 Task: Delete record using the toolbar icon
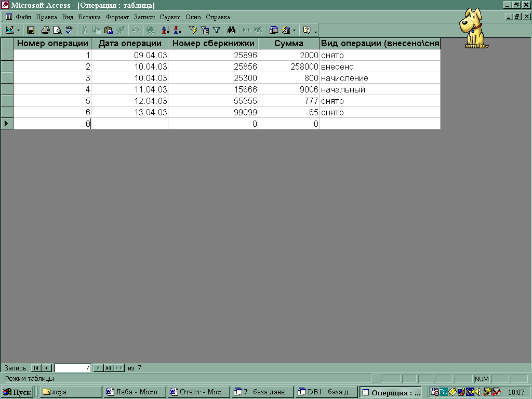[x=259, y=30]
